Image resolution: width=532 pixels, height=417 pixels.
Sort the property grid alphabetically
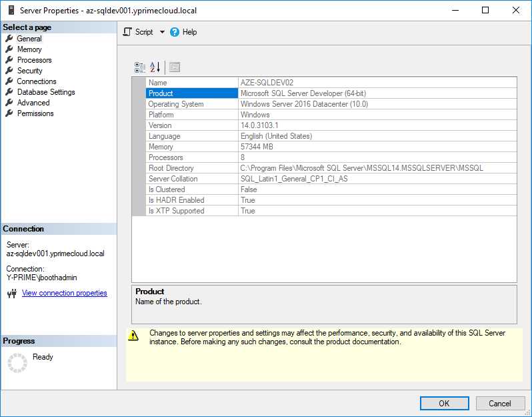155,67
